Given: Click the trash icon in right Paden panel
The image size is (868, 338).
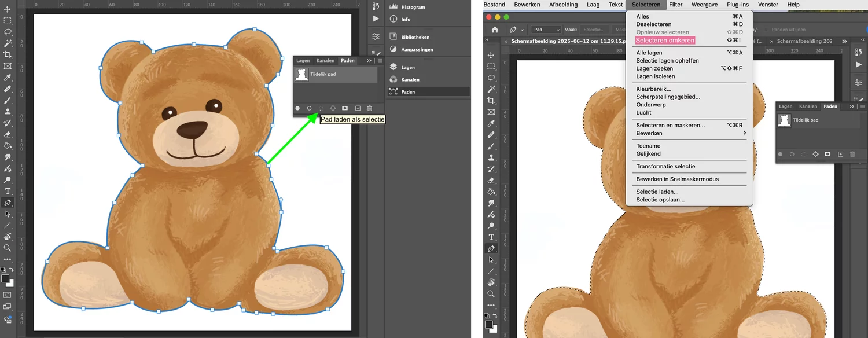Looking at the screenshot, I should click(852, 154).
